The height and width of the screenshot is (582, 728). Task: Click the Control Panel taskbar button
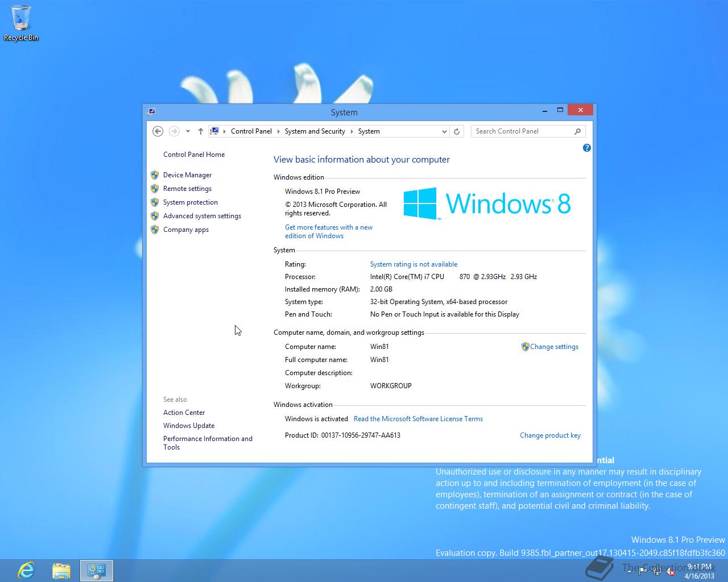pos(97,570)
